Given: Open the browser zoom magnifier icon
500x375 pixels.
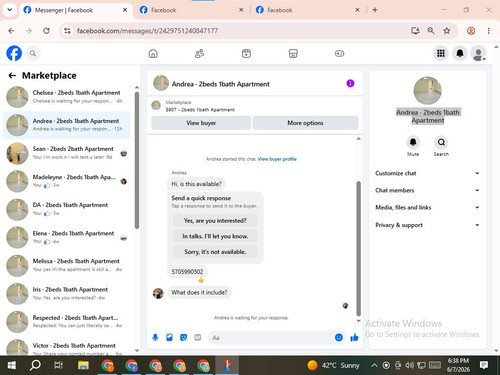Looking at the screenshot, I should (431, 31).
